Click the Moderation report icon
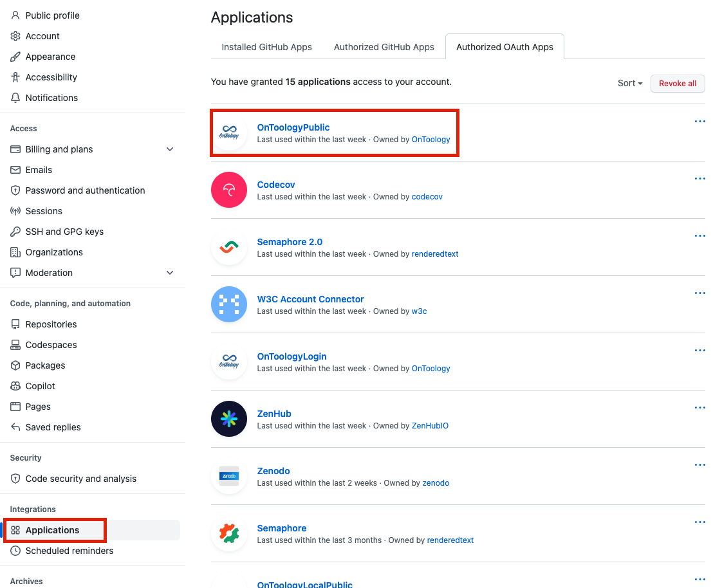Image resolution: width=722 pixels, height=588 pixels. [x=15, y=273]
